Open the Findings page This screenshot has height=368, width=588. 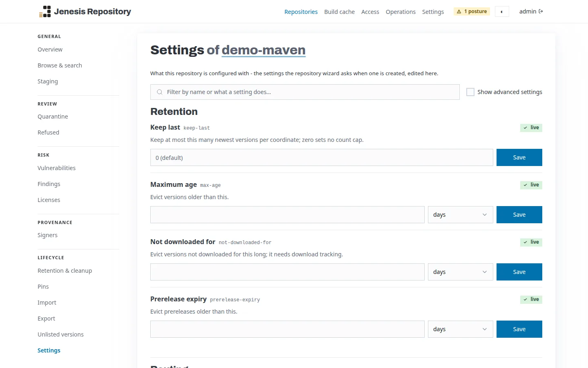(x=49, y=184)
